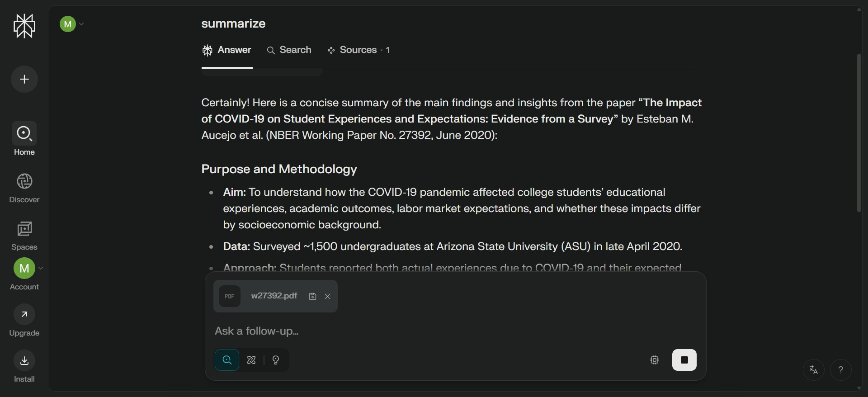Open the help question mark icon

coord(841,370)
